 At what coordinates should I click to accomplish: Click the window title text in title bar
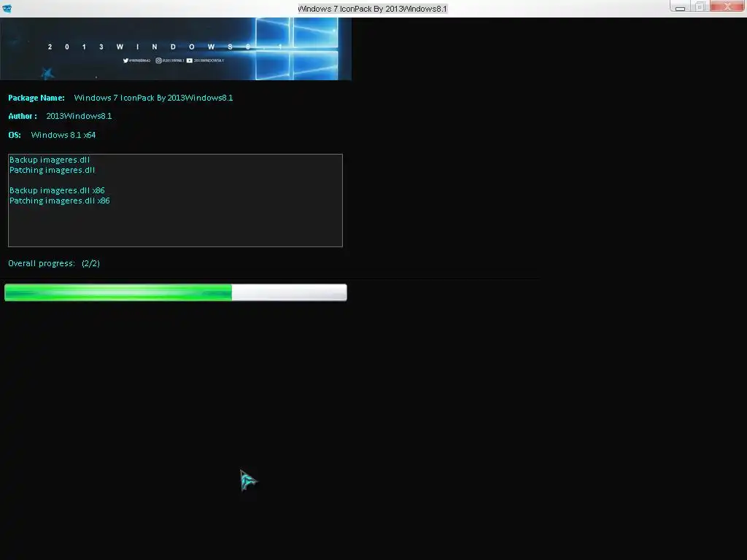pos(373,9)
